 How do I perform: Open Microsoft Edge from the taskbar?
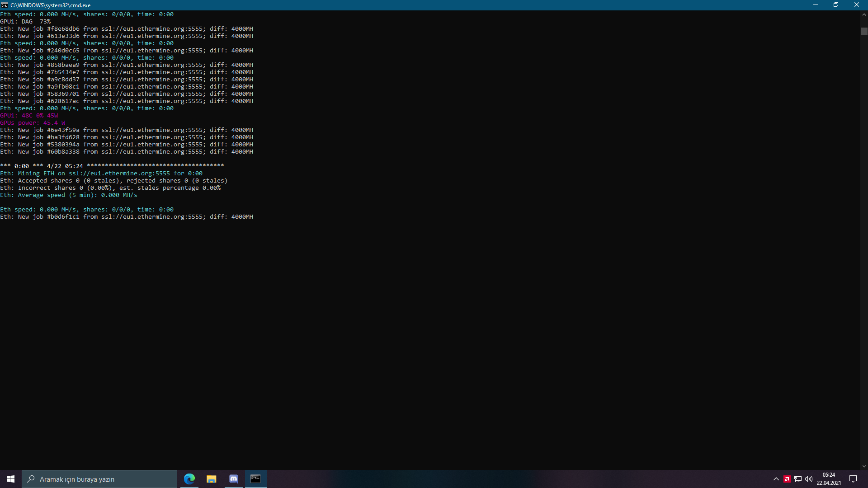coord(189,479)
